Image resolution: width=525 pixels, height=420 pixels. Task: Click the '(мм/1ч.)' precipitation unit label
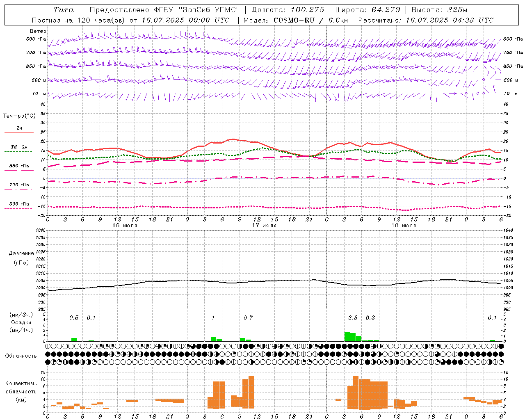pos(21,330)
